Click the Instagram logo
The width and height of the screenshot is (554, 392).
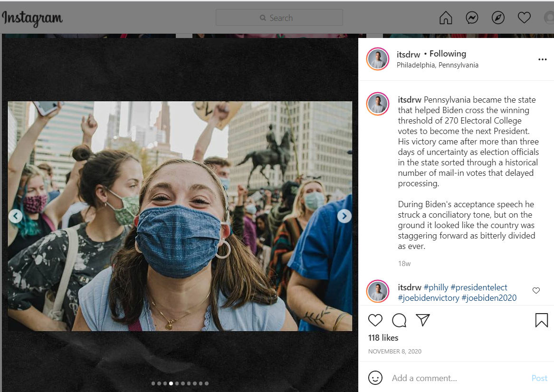[32, 19]
